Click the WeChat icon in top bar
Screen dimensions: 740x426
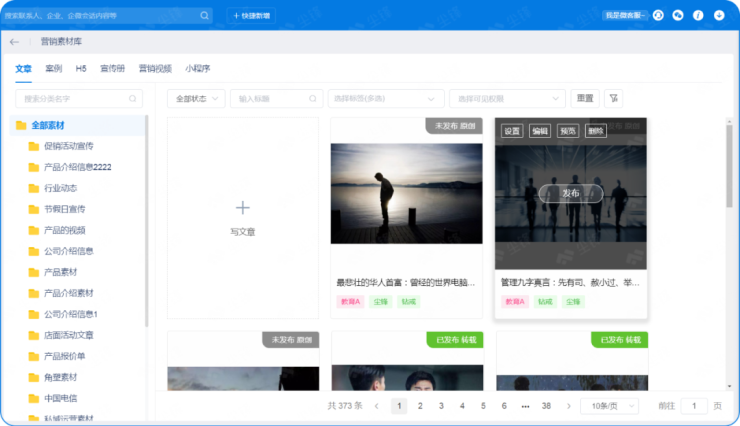pyautogui.click(x=678, y=15)
